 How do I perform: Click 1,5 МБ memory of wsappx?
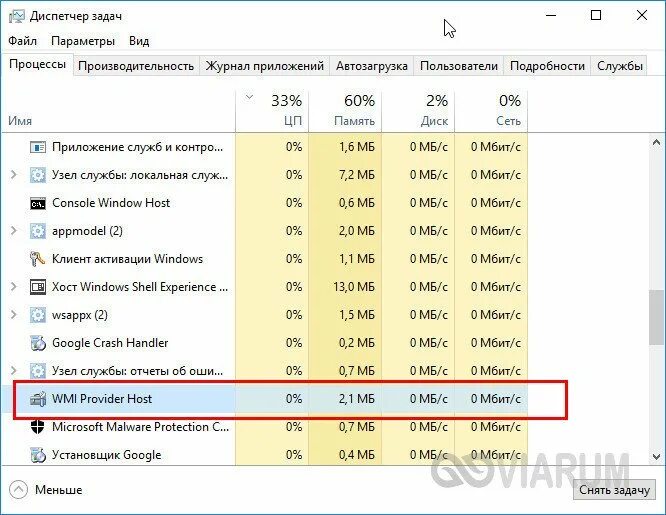pyautogui.click(x=357, y=315)
